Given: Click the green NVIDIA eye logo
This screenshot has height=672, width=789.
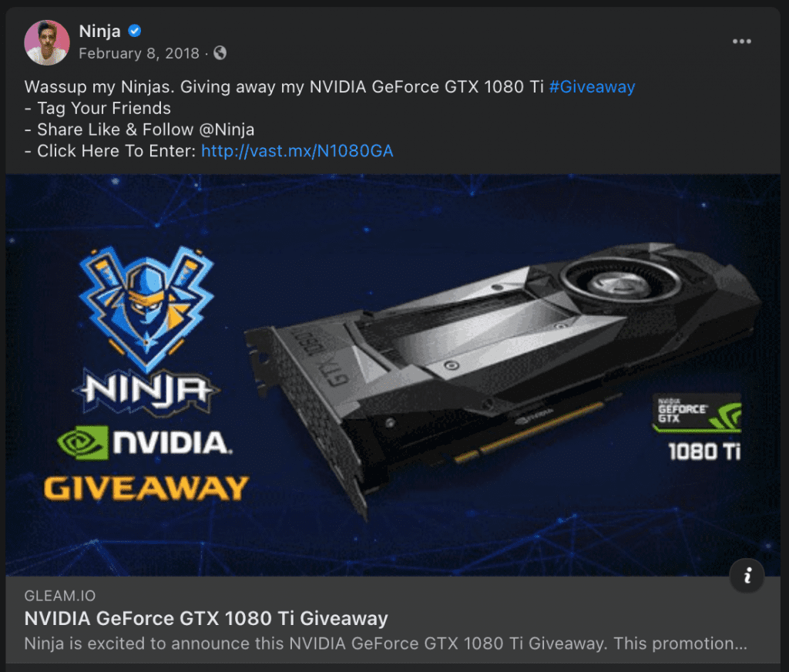Looking at the screenshot, I should (x=82, y=443).
